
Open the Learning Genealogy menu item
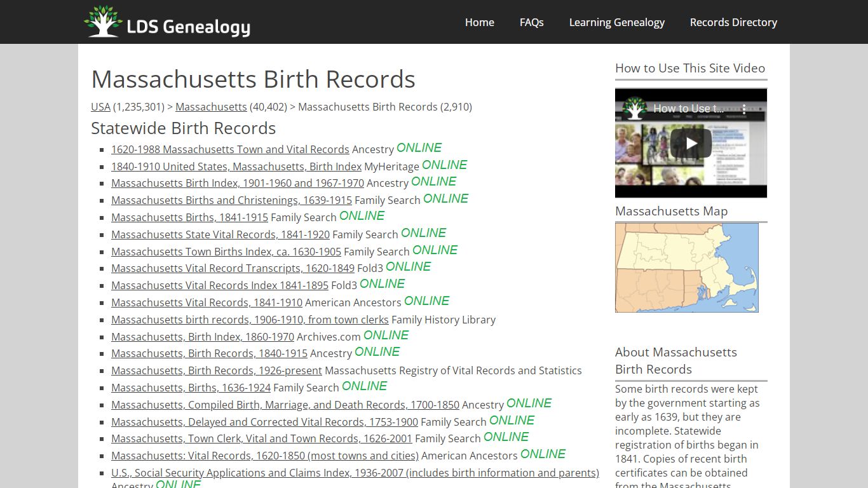617,22
